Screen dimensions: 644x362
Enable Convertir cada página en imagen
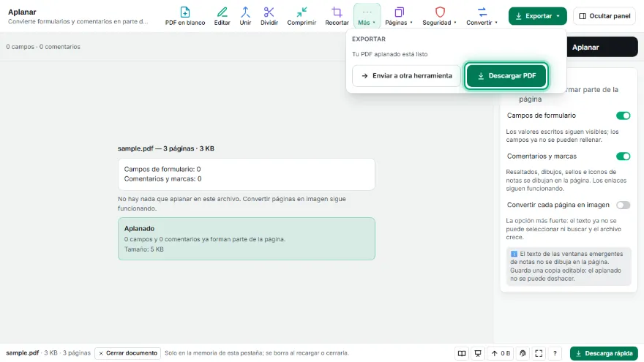tap(623, 205)
